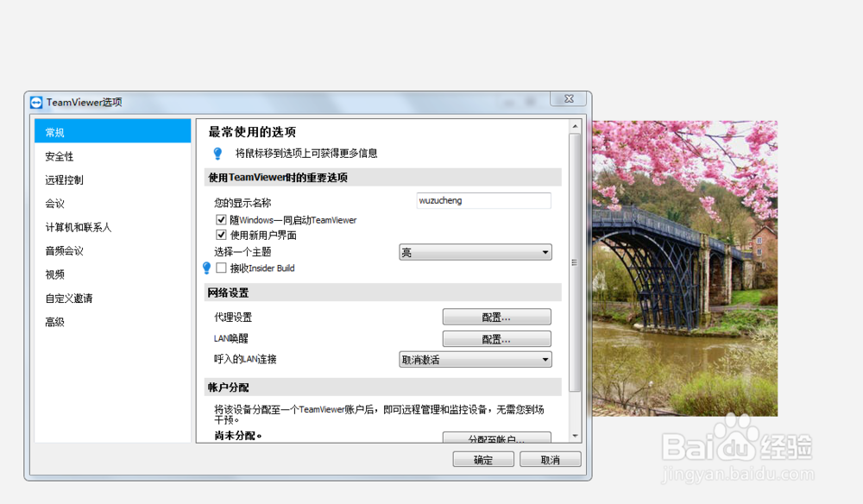863x504 pixels.
Task: Open the 选择一个主题 theme dropdown
Action: (476, 253)
